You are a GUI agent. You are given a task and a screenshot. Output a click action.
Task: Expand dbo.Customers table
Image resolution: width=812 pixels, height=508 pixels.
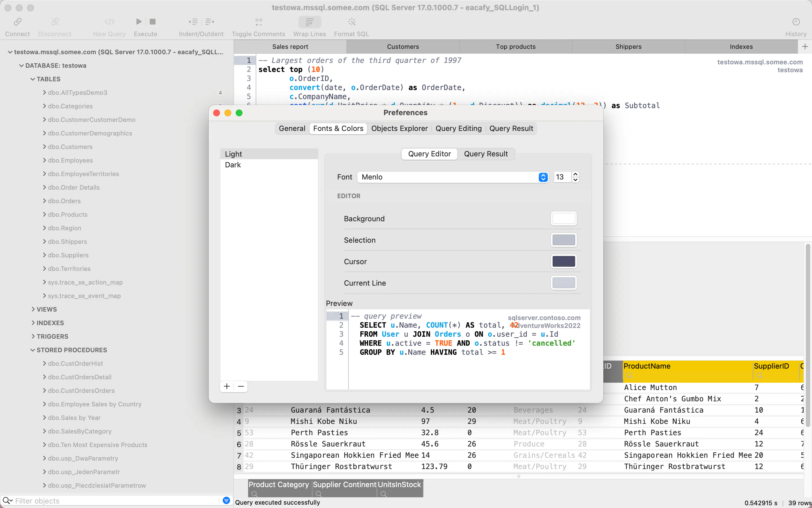[x=44, y=146]
